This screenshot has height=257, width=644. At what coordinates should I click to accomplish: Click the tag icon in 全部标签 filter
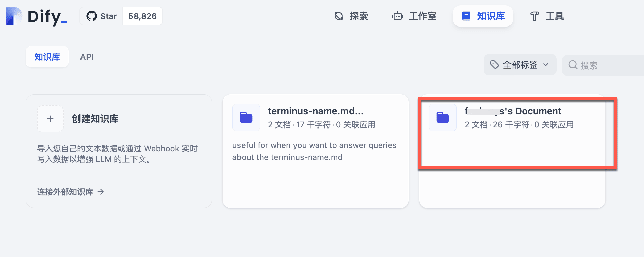pyautogui.click(x=494, y=65)
